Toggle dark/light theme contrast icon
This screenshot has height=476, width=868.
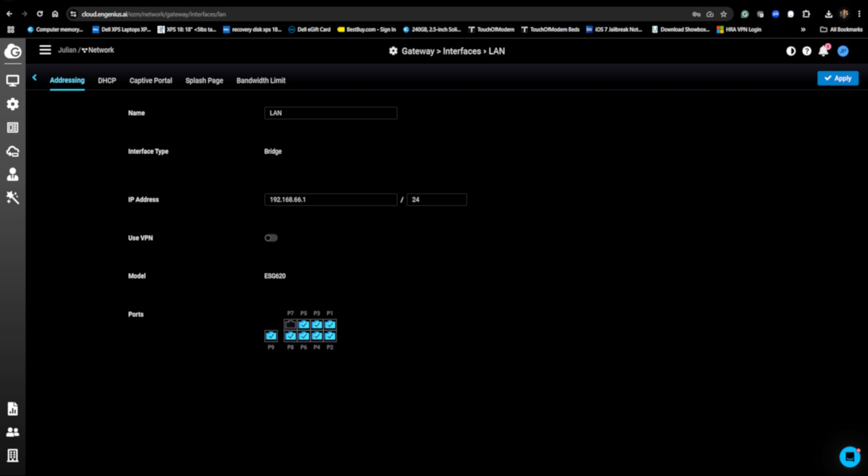click(x=791, y=51)
